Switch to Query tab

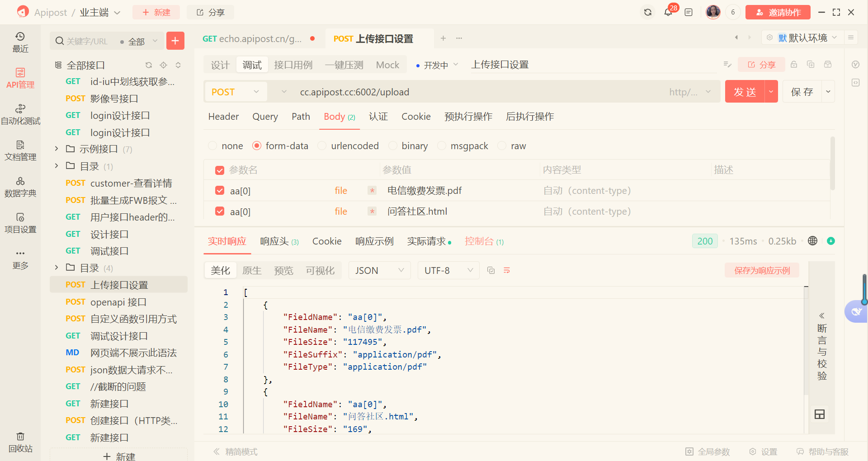(x=265, y=117)
